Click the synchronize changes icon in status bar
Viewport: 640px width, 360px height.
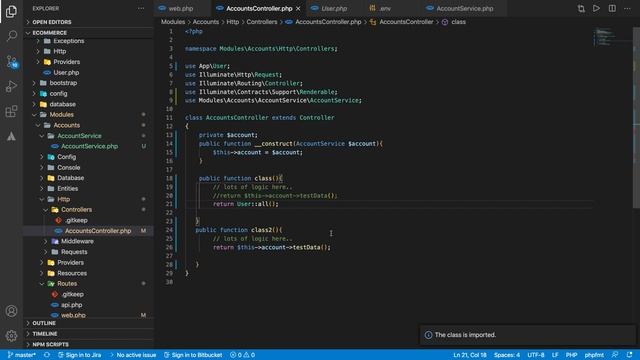tap(47, 355)
